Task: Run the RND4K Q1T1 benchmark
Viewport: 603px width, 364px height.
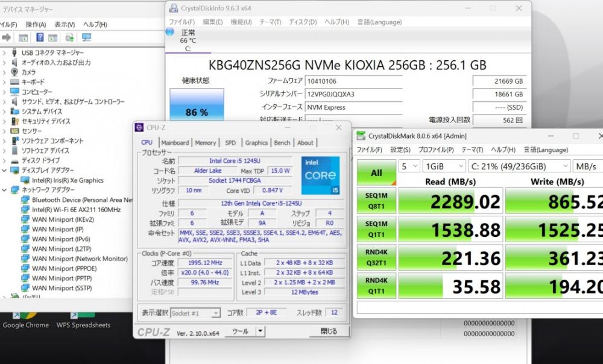Action: [376, 286]
